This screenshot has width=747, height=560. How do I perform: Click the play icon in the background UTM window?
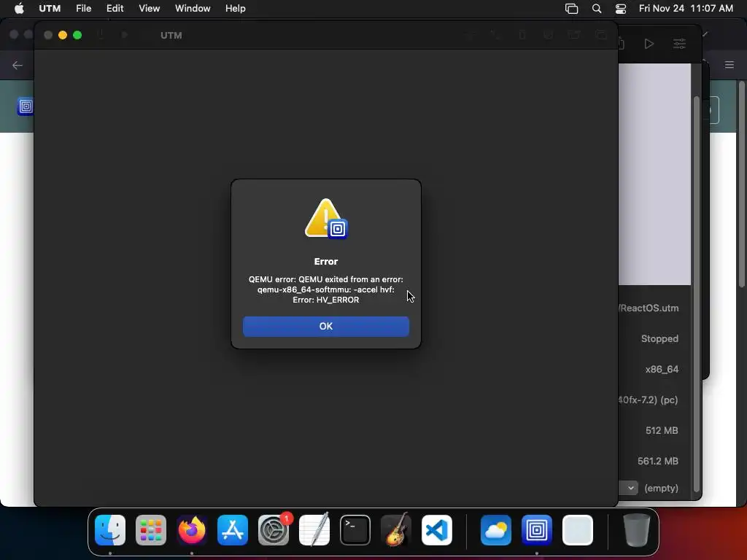[649, 44]
